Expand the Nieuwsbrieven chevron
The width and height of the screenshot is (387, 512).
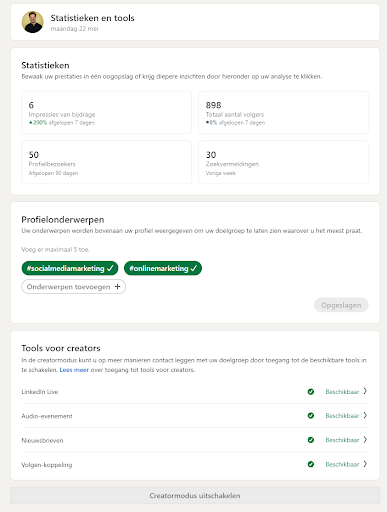pos(365,440)
